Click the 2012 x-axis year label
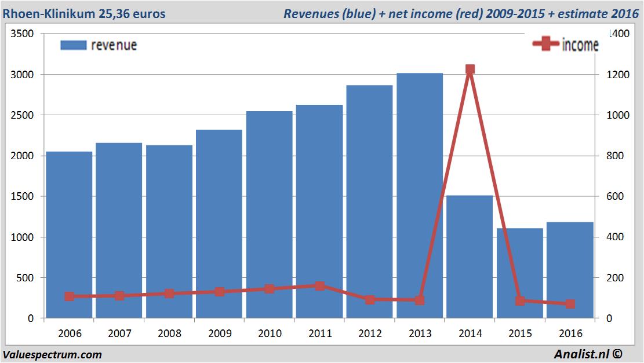The height and width of the screenshot is (363, 644). (370, 333)
